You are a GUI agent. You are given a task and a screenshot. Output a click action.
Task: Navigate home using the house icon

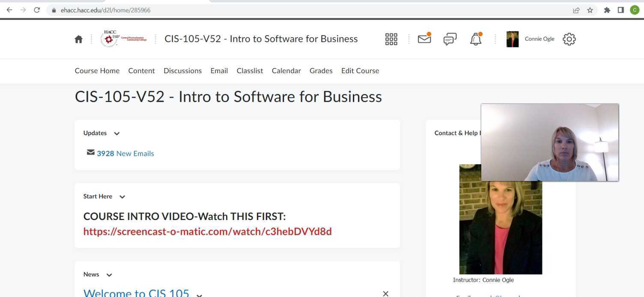78,39
